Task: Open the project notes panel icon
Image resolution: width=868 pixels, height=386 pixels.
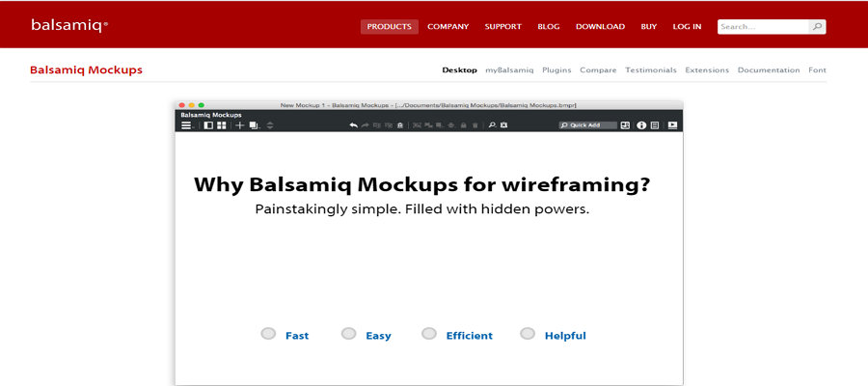Action: 655,125
